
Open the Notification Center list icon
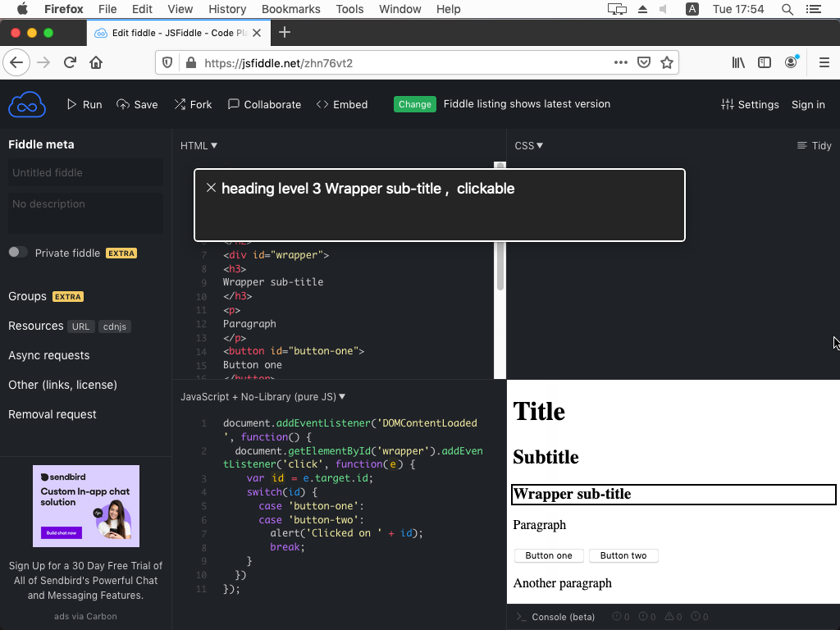click(x=814, y=9)
